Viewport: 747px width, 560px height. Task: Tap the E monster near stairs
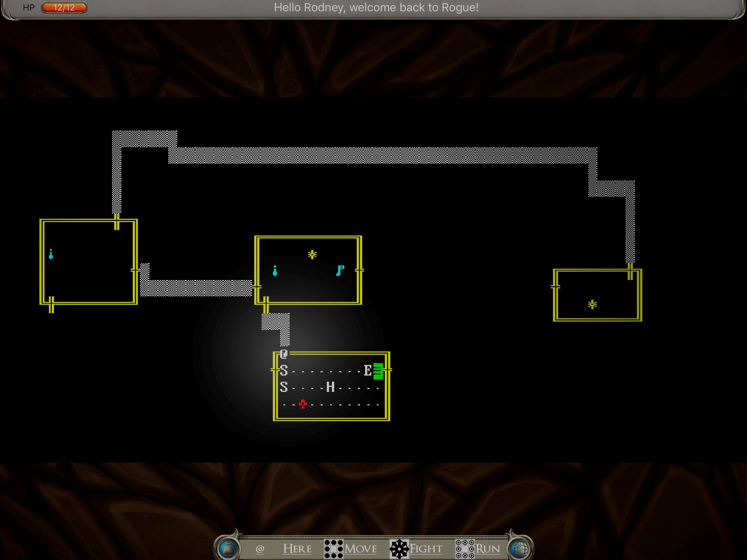click(368, 370)
